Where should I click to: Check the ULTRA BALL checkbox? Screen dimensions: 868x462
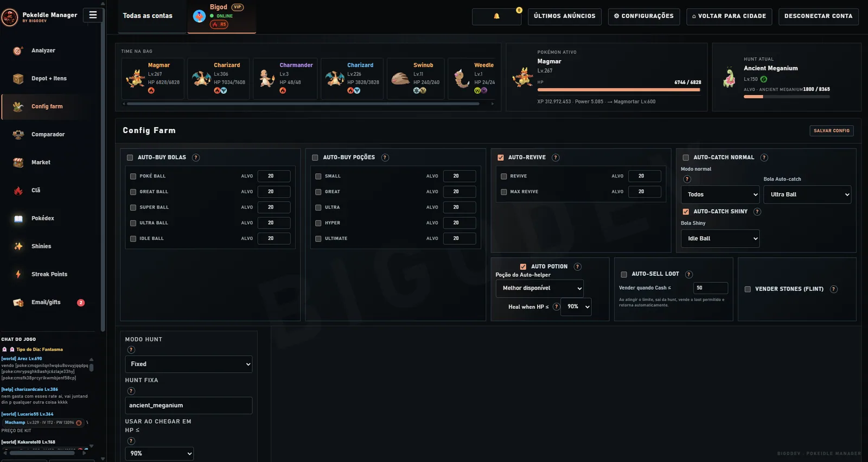point(133,223)
